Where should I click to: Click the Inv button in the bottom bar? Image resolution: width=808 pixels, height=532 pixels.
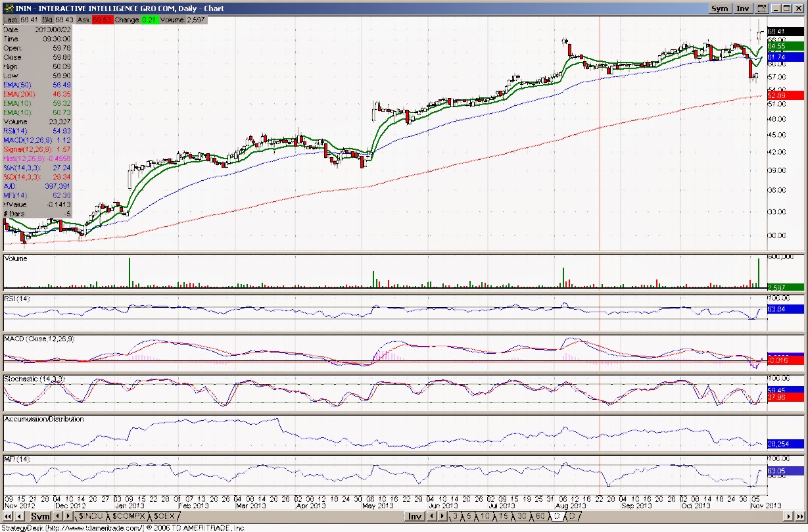(x=414, y=517)
